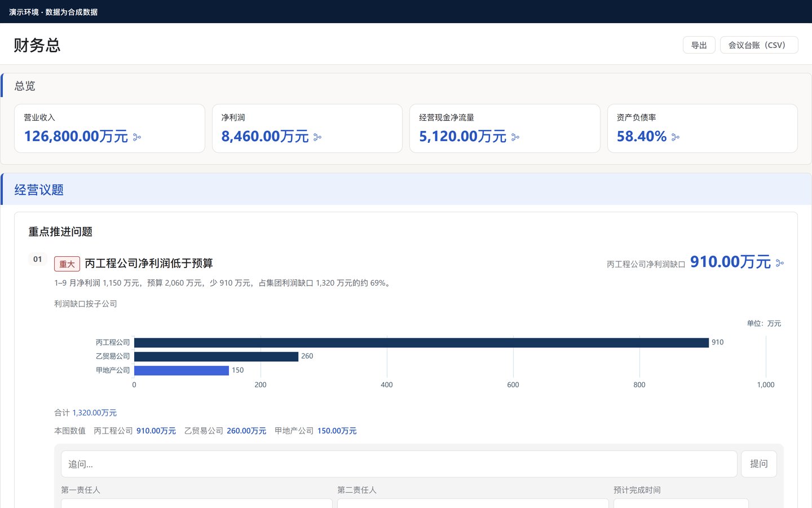Click the 演示环境 · 数据为合成数据 banner text

click(x=54, y=12)
